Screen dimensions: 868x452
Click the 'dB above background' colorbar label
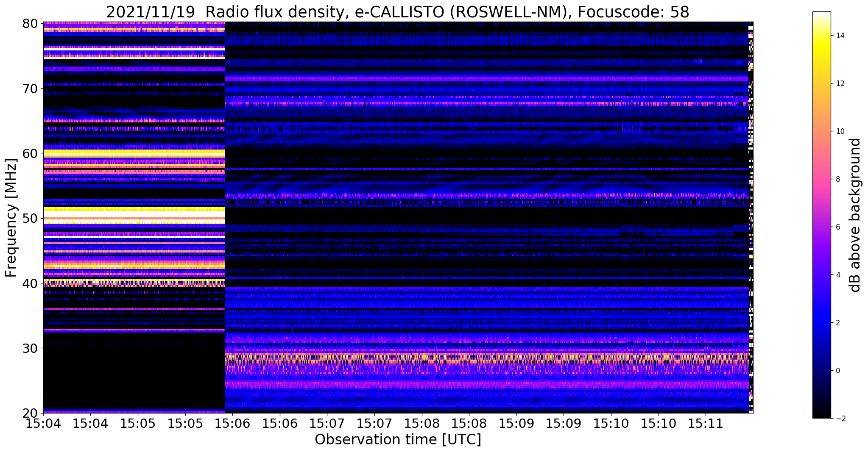pyautogui.click(x=855, y=215)
